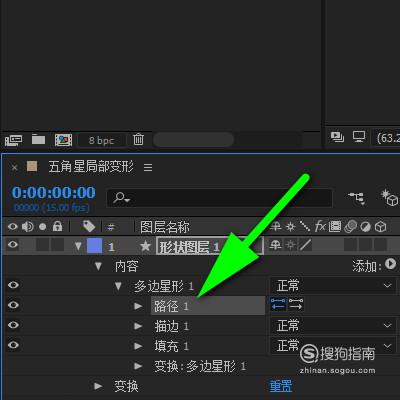Click the timeline layer search field
400x400 pixels.
[219, 198]
